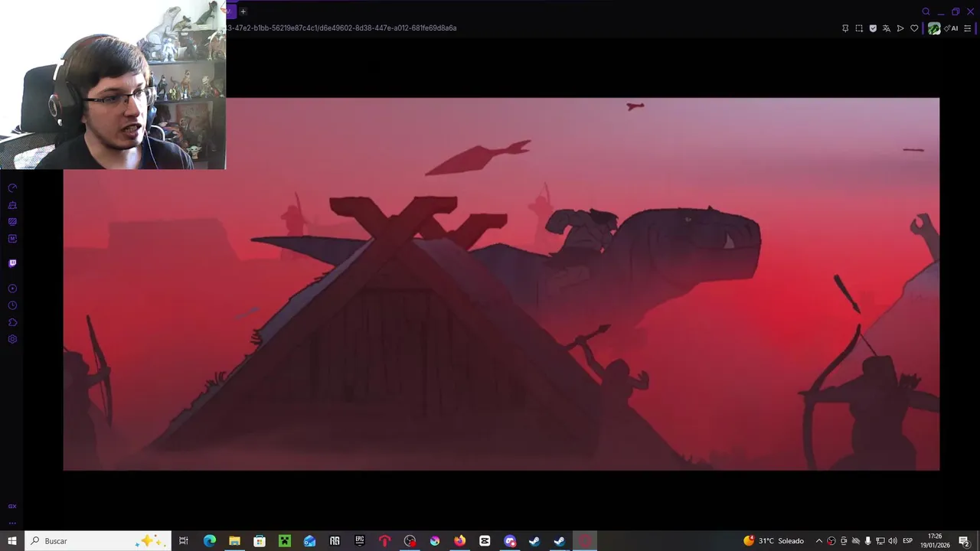Open the Windows Start menu
This screenshot has width=980, height=551.
[x=12, y=541]
